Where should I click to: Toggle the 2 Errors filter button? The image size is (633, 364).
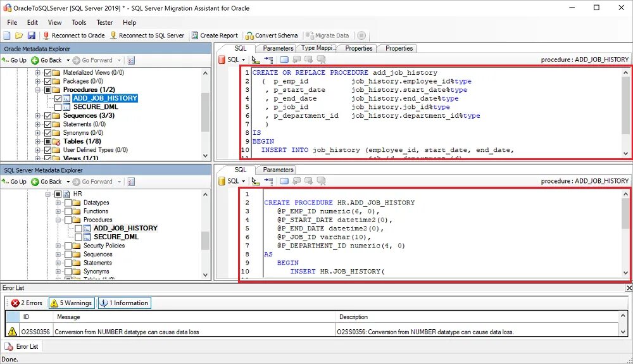pos(27,303)
